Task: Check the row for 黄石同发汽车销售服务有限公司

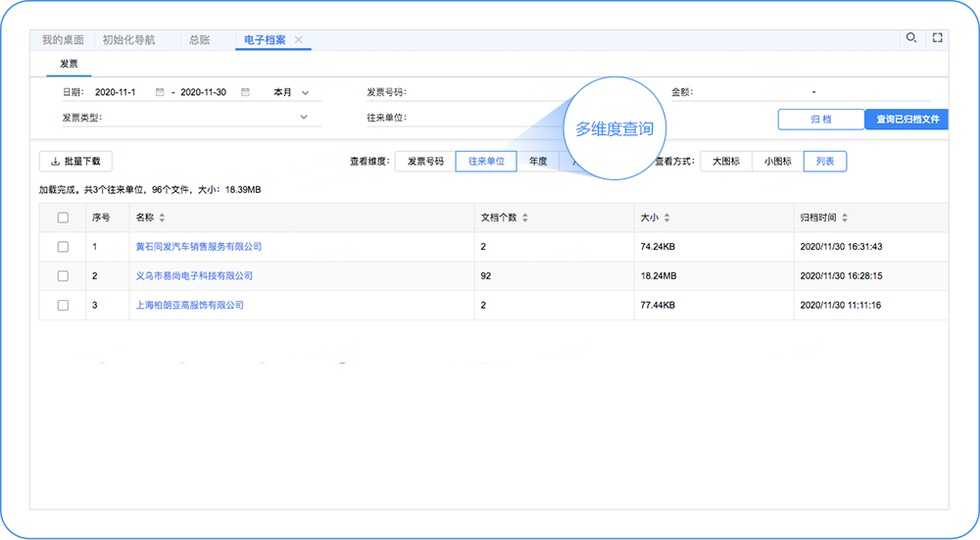Action: [63, 247]
